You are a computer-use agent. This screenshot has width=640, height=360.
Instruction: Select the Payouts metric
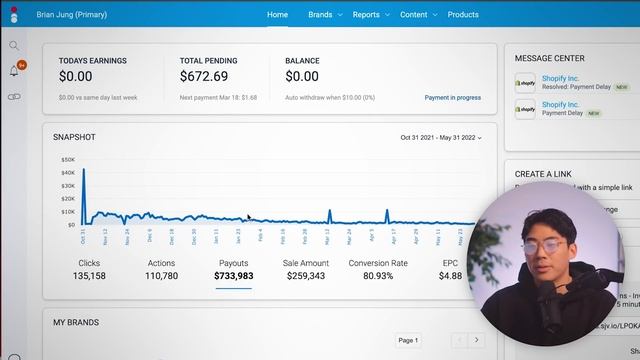[233, 269]
